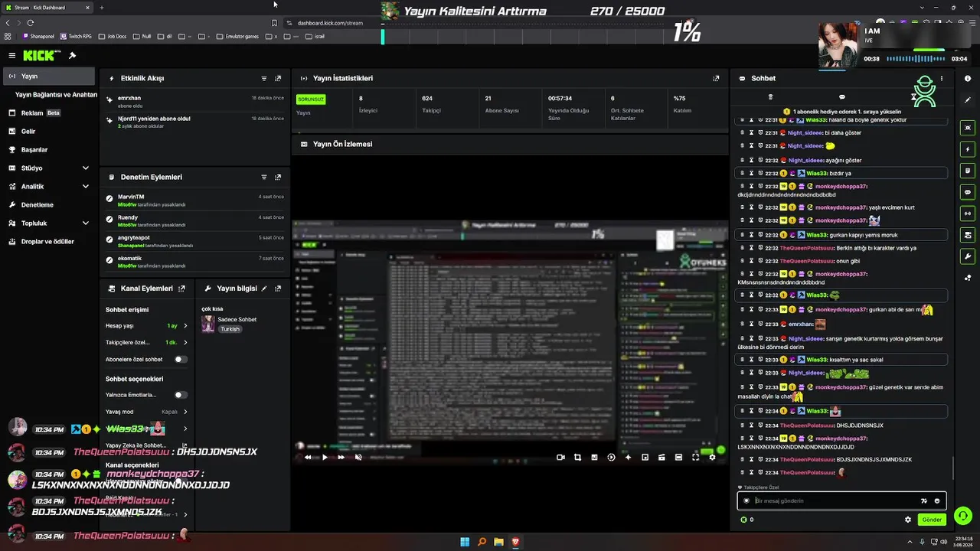The image size is (980, 551).
Task: Click the lightning icon in right toolbar
Action: [x=968, y=149]
